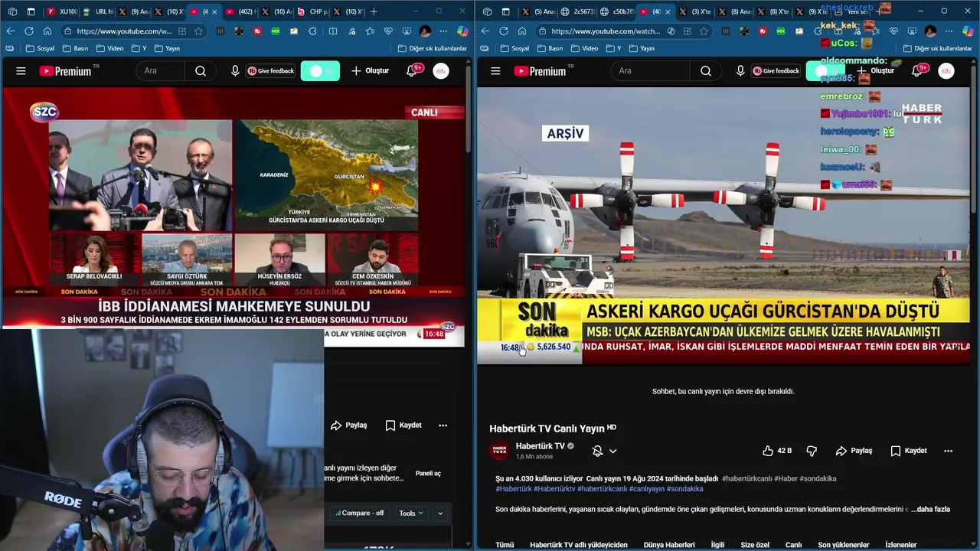
Task: Open the Tools dropdown
Action: [x=411, y=514]
